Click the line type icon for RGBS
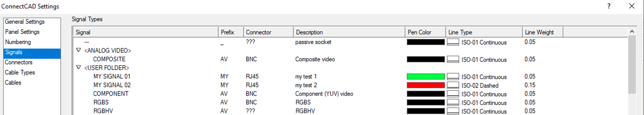This screenshot has height=115, width=644. click(453, 102)
